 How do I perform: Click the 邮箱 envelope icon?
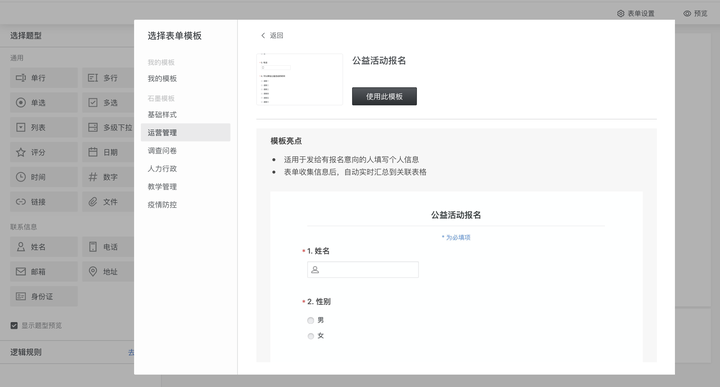[21, 272]
